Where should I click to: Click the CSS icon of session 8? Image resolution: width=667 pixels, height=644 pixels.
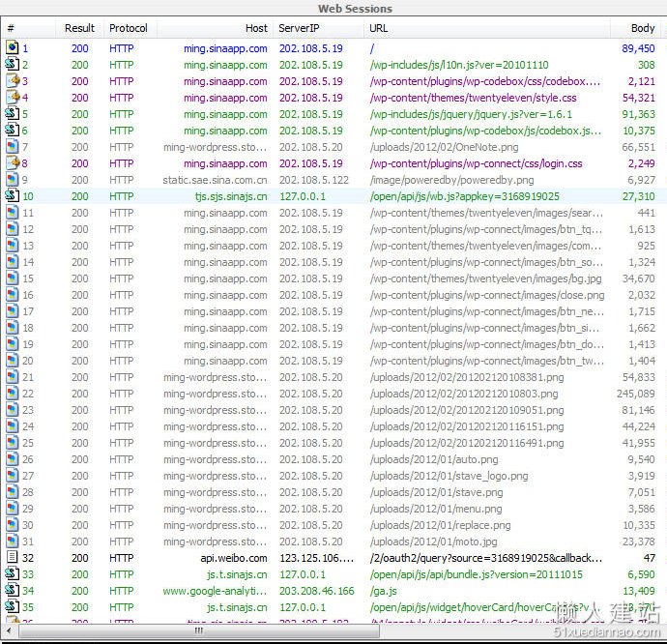[13, 163]
